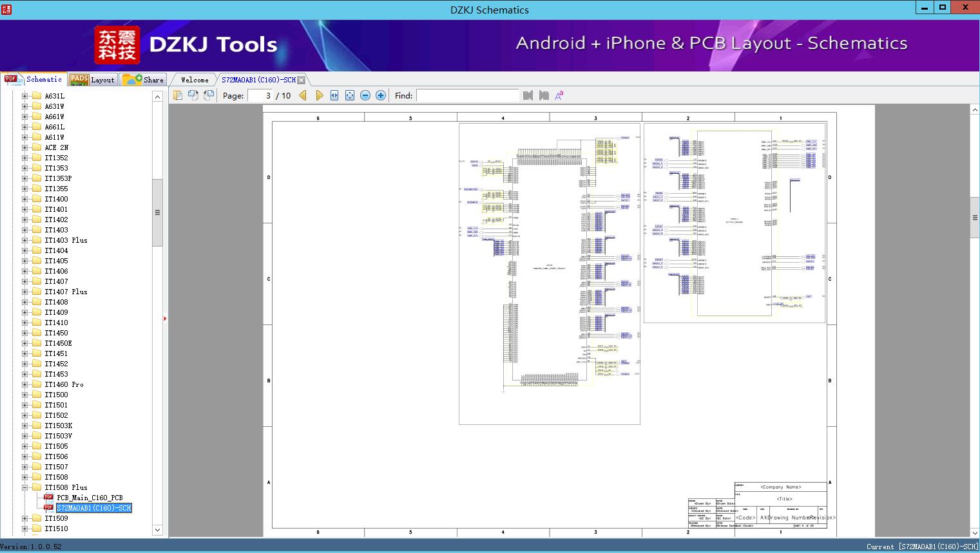Expand the IT1509 folder
Image resolution: width=980 pixels, height=553 pixels.
click(x=25, y=518)
